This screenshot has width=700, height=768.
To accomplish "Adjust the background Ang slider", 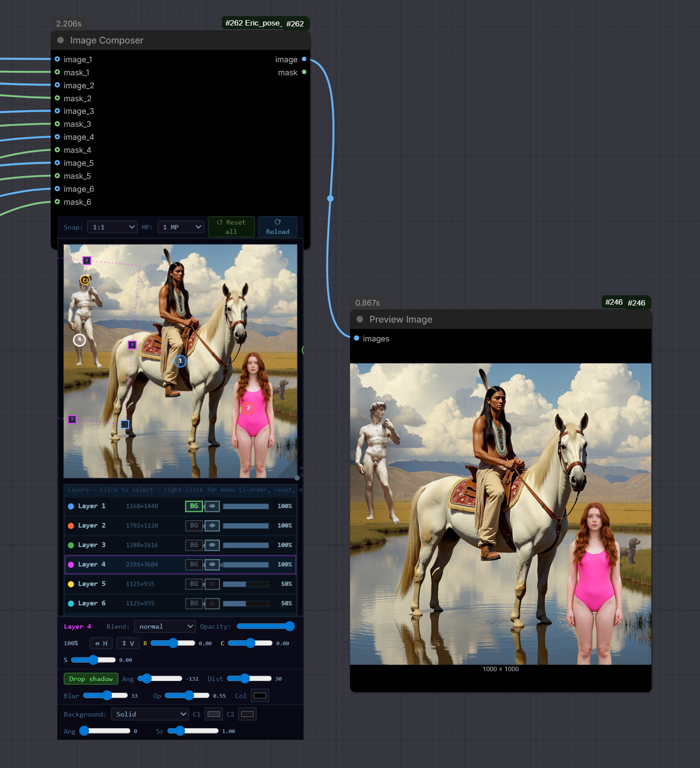I will click(x=105, y=731).
